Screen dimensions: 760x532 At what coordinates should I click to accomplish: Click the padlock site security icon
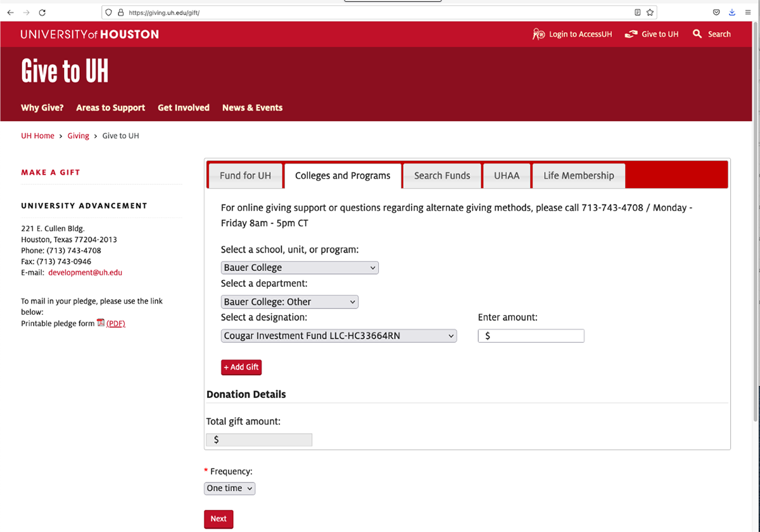(x=120, y=12)
